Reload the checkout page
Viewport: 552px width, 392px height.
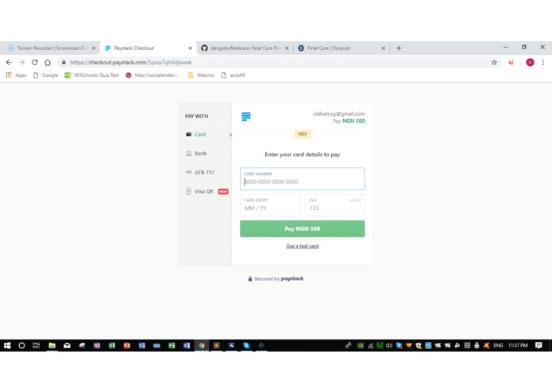point(34,62)
